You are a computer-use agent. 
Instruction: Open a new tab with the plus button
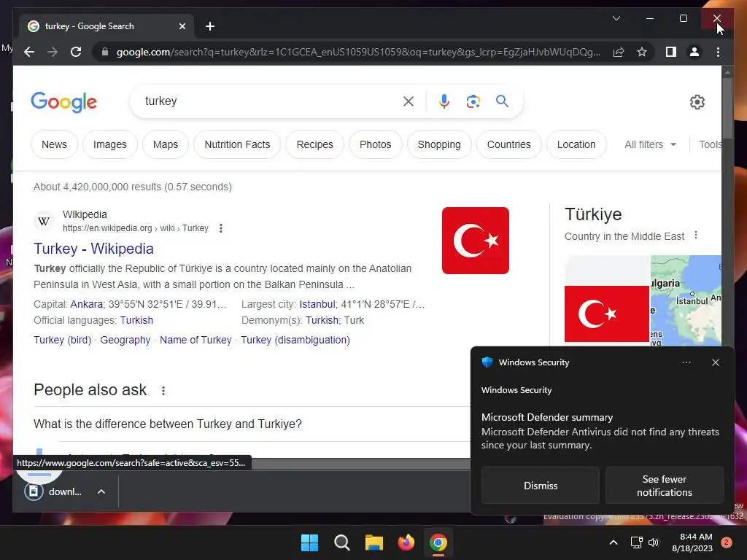coord(210,26)
